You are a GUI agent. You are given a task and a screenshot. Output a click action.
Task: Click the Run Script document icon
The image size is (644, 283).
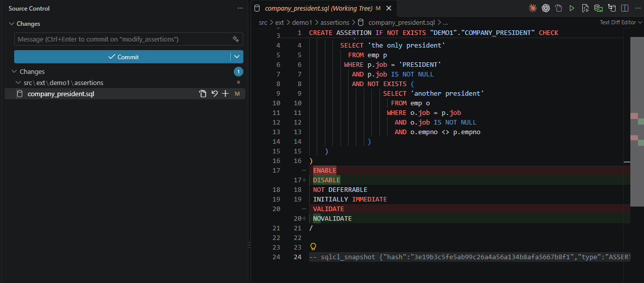585,8
